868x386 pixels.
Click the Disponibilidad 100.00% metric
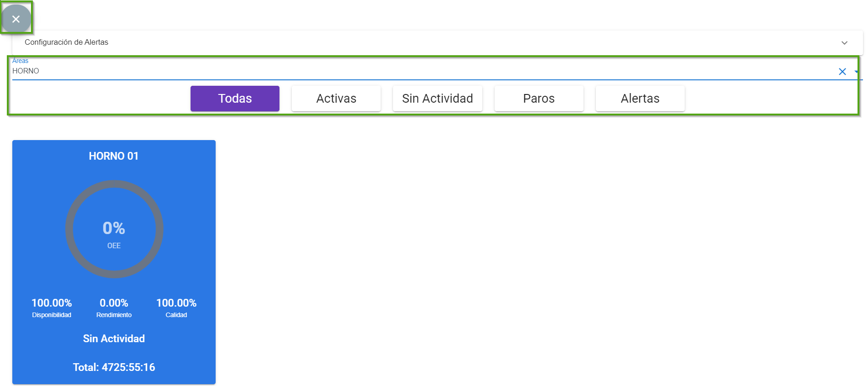[x=52, y=303]
